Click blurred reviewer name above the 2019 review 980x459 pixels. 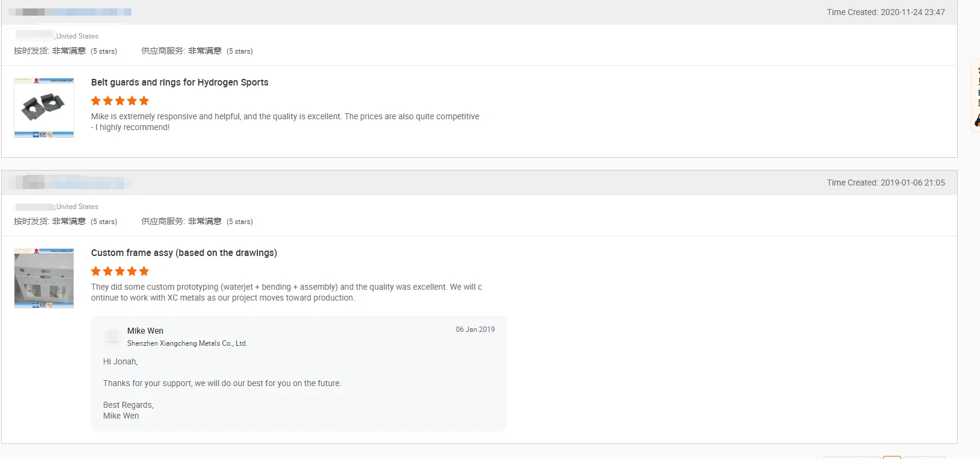[x=70, y=183]
